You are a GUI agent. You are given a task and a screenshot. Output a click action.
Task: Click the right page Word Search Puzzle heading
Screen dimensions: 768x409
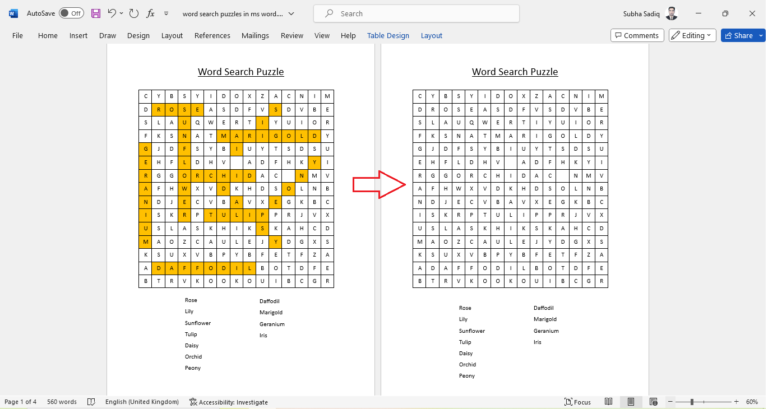(x=515, y=72)
